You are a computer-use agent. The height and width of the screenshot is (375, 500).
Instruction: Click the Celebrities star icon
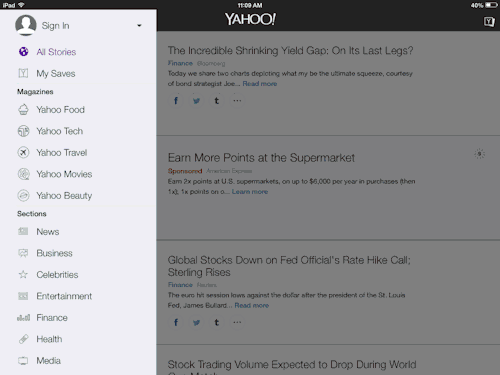coord(23,274)
